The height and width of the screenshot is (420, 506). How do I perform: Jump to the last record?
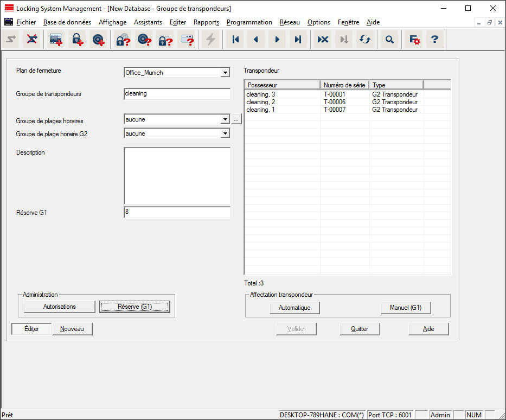click(298, 40)
